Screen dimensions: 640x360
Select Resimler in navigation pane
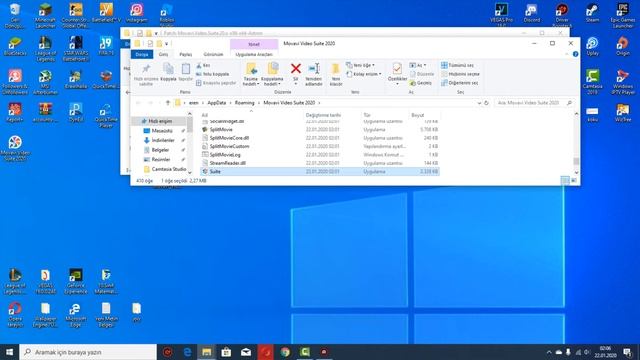coord(161,159)
